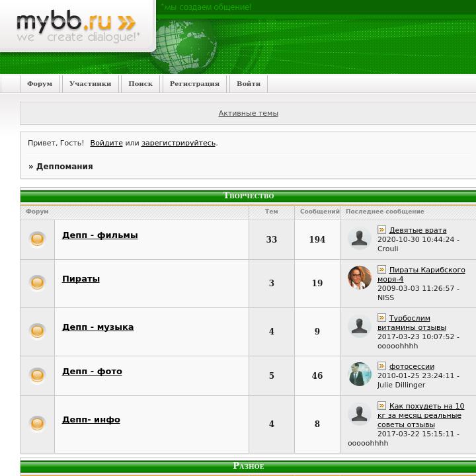Open the Участники menu item
The image size is (476, 476).
pos(90,84)
